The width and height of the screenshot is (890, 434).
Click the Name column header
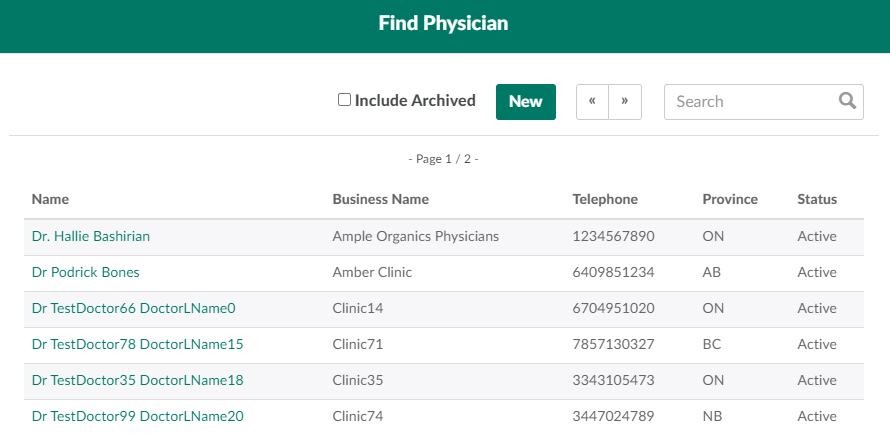(x=50, y=199)
